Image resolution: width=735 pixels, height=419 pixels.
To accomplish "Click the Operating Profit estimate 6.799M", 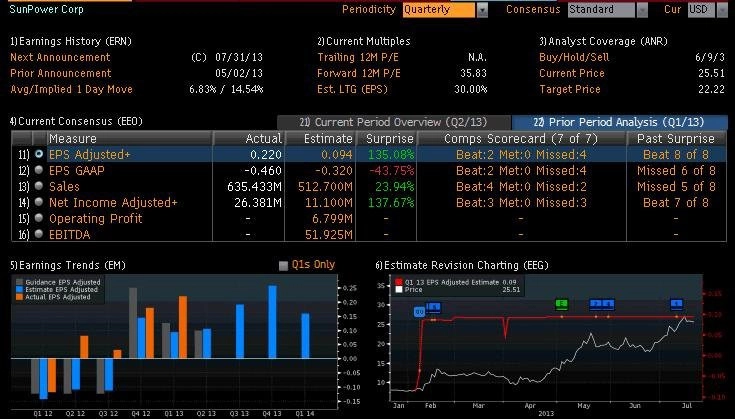I will point(332,218).
